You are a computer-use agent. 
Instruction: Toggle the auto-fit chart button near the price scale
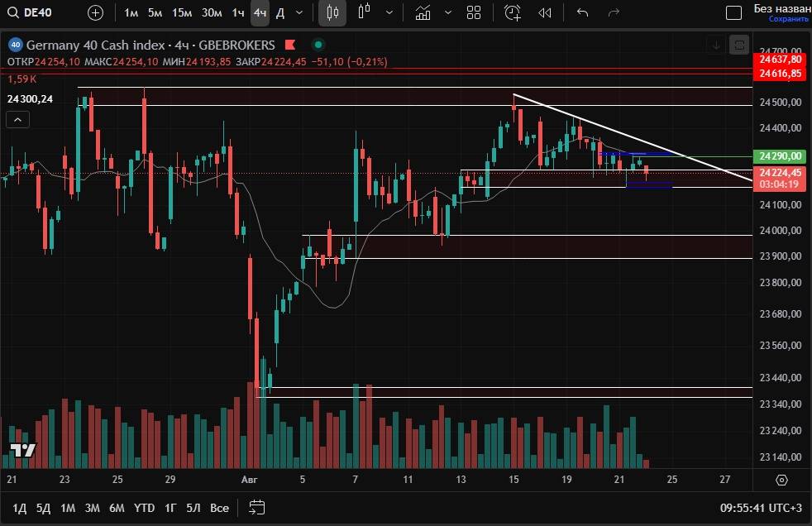(x=740, y=45)
